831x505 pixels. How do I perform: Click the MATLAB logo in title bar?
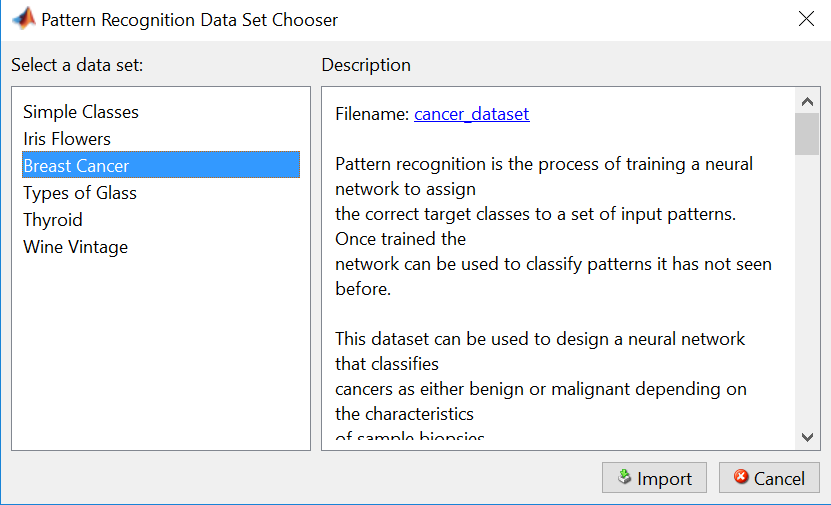[22, 20]
